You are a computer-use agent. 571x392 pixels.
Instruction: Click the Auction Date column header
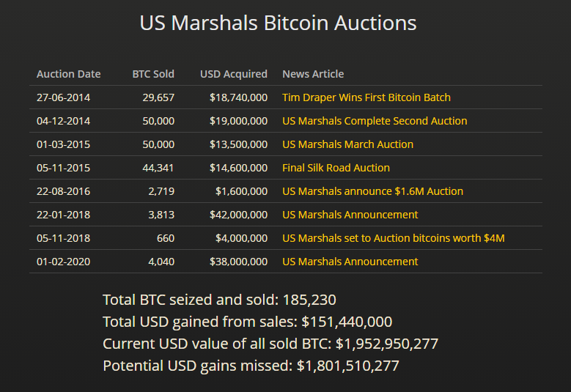pos(69,74)
